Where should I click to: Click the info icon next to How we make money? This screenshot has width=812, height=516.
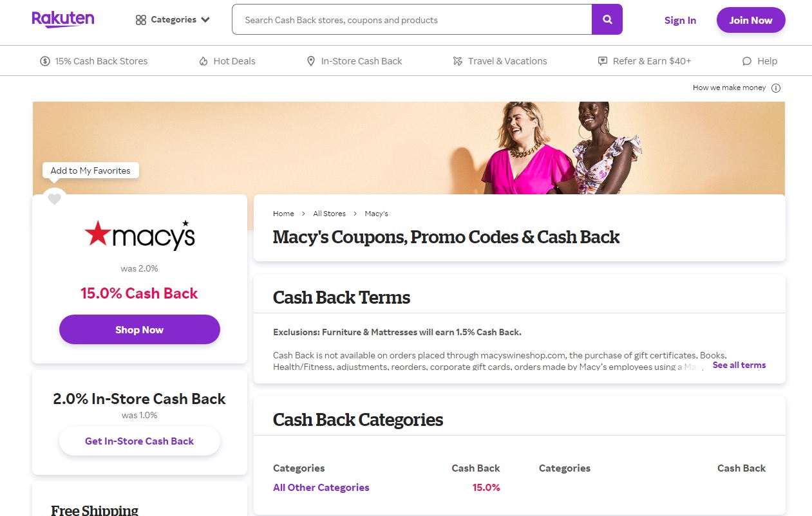[x=776, y=88]
